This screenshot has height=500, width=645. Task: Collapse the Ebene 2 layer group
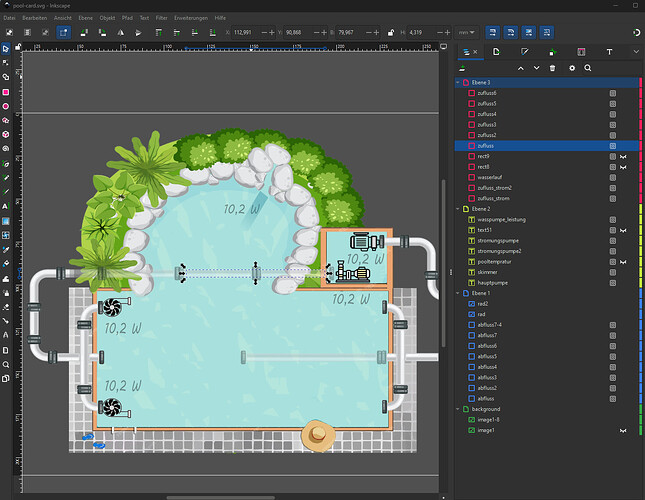(x=458, y=209)
